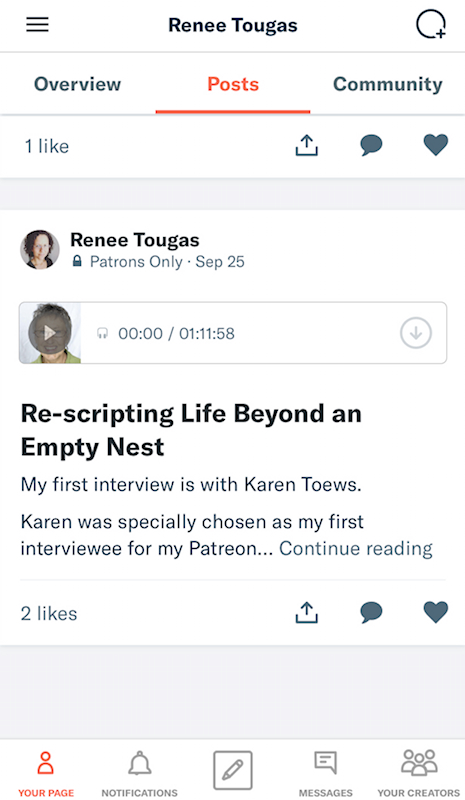Switch to the Community tab
465x800 pixels.
pyautogui.click(x=387, y=84)
